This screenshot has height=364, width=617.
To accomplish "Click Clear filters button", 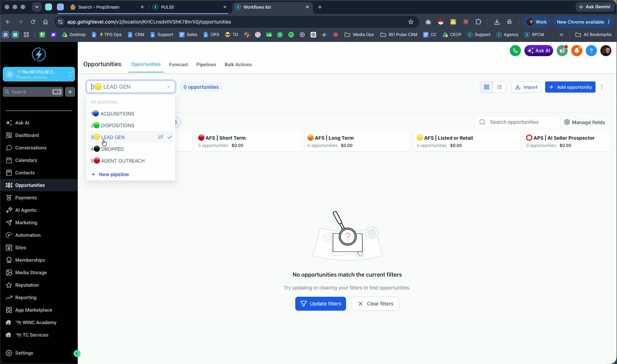I will point(375,304).
